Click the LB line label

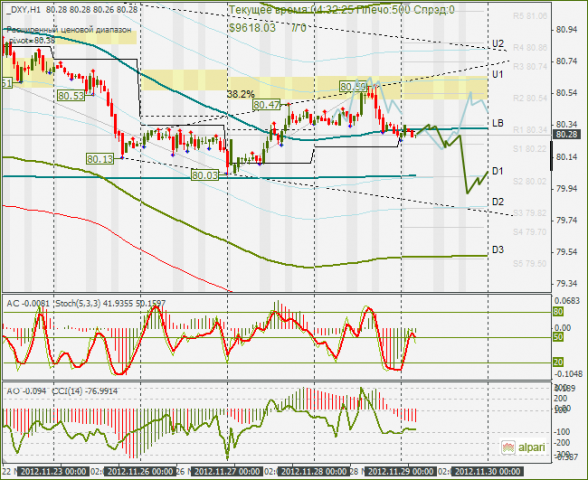coord(497,123)
